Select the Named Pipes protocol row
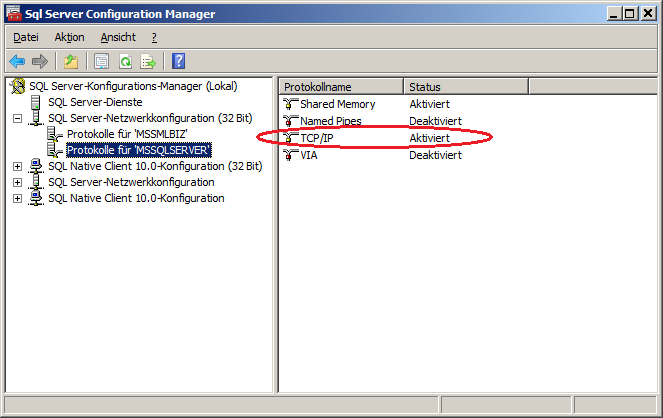This screenshot has width=663, height=418. pyautogui.click(x=331, y=121)
